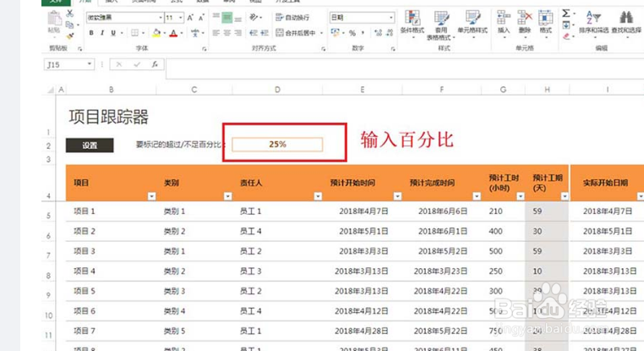Apply percent style with the % icon

coord(352,33)
